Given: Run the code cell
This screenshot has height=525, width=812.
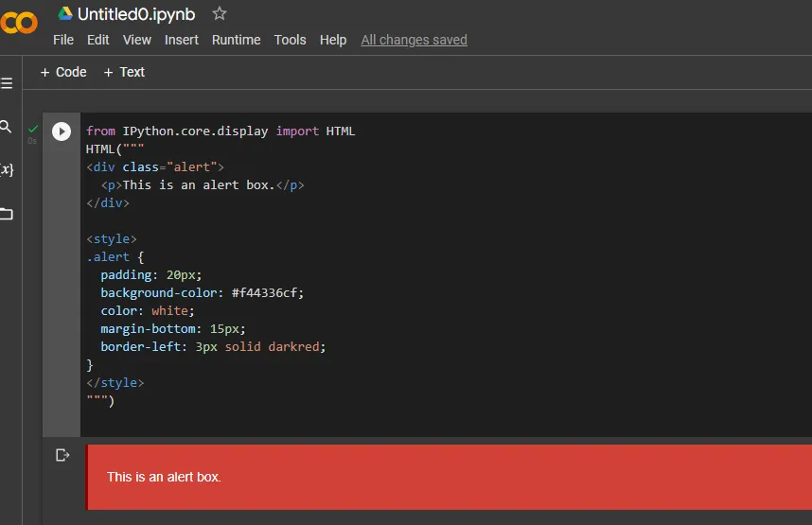Looking at the screenshot, I should tap(62, 131).
